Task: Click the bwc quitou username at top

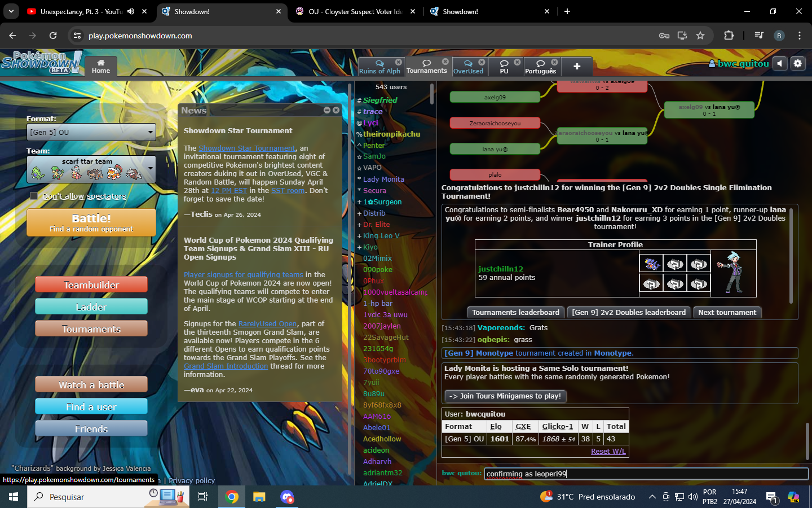Action: point(739,63)
